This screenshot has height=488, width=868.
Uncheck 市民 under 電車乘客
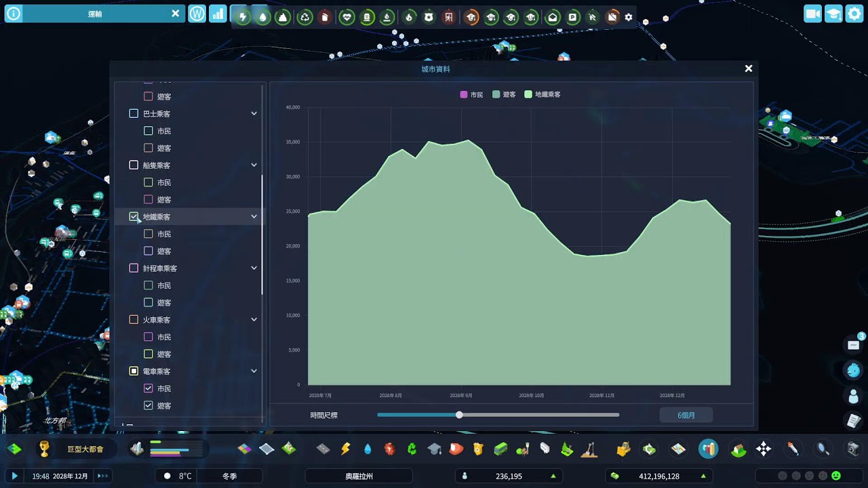coord(149,388)
